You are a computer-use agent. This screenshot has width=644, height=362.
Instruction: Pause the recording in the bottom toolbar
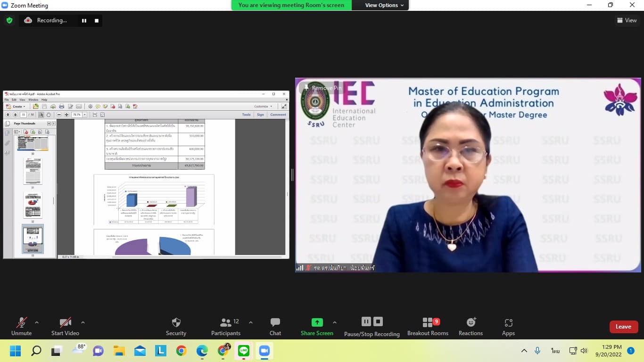coord(366,321)
